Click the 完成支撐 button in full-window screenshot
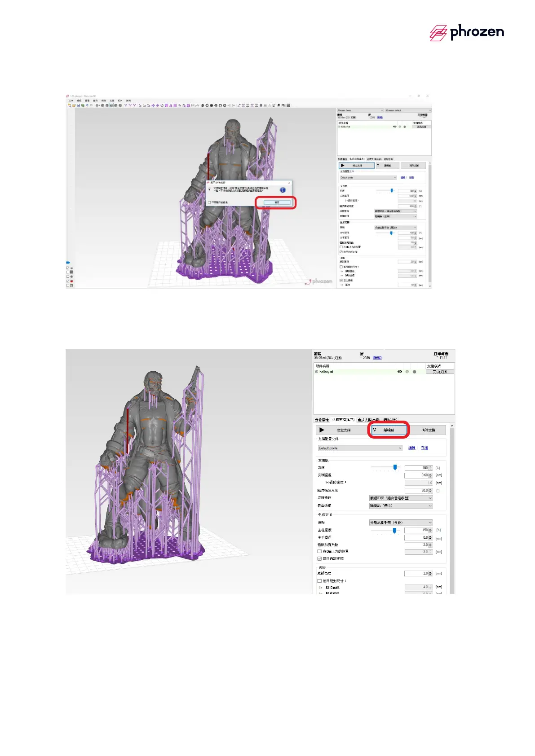The image size is (535, 756). 421,127
